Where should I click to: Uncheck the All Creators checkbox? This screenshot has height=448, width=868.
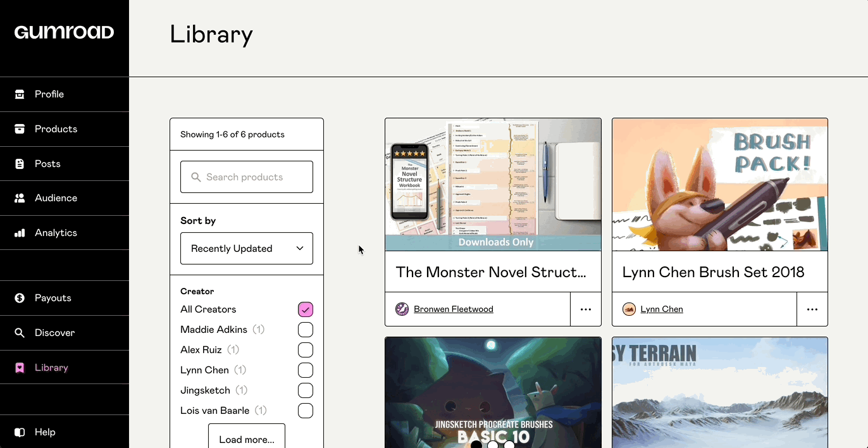[x=306, y=309]
